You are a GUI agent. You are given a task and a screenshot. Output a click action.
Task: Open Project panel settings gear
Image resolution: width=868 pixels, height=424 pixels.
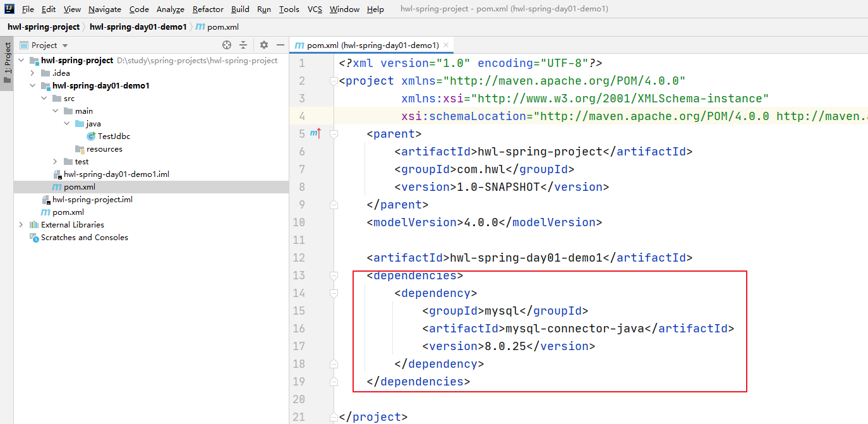click(264, 45)
